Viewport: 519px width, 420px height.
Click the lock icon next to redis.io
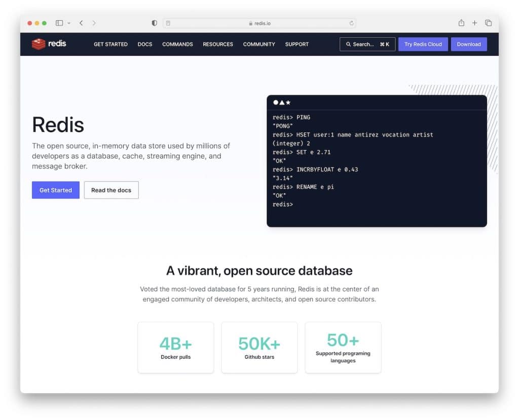point(250,23)
